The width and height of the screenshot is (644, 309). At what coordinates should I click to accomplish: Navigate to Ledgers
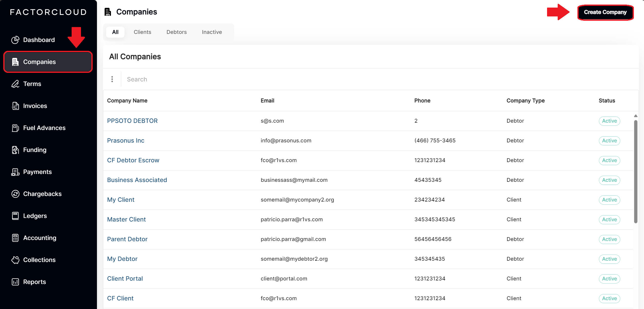(x=35, y=216)
